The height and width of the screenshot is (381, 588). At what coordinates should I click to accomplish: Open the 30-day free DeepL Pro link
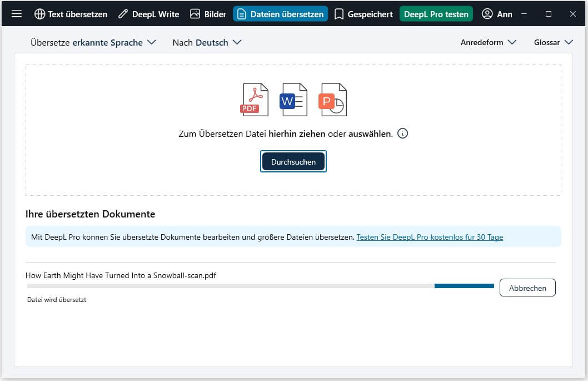point(430,237)
